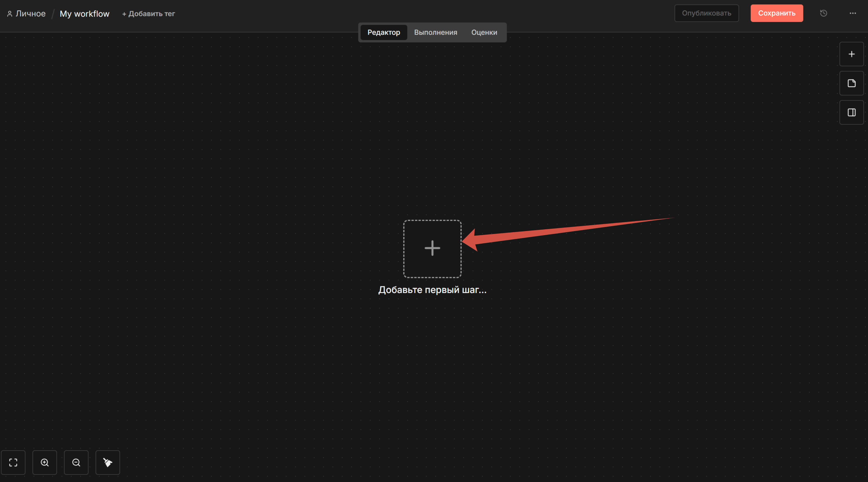This screenshot has height=482, width=868.
Task: Open the Личное project breadcrumb
Action: 30,14
